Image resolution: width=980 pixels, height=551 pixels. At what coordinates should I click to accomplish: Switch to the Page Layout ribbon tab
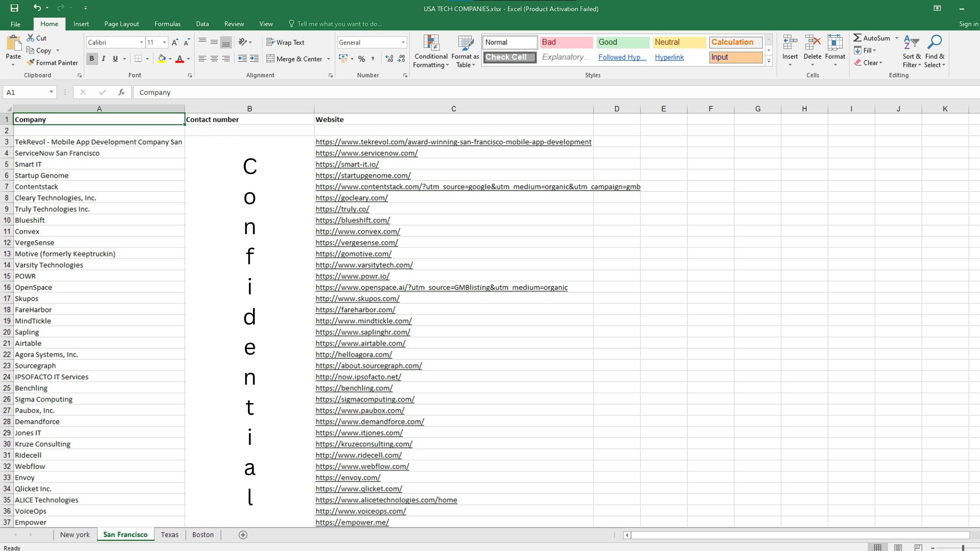pos(121,24)
